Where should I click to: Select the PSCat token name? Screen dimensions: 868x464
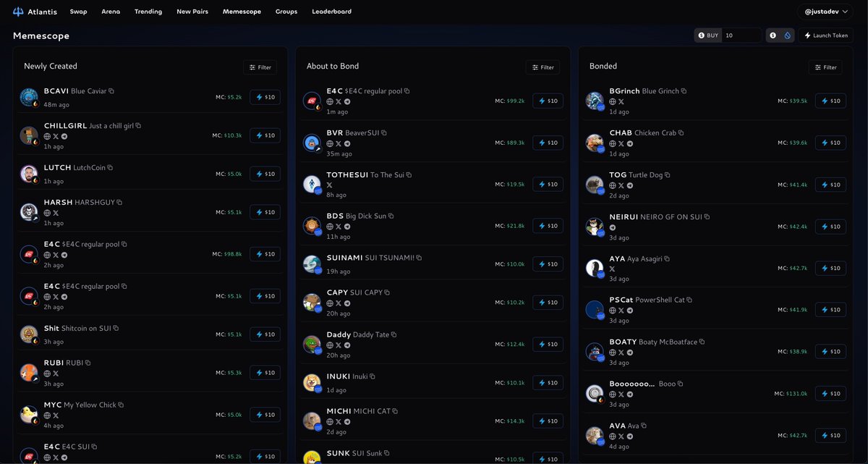coord(621,300)
